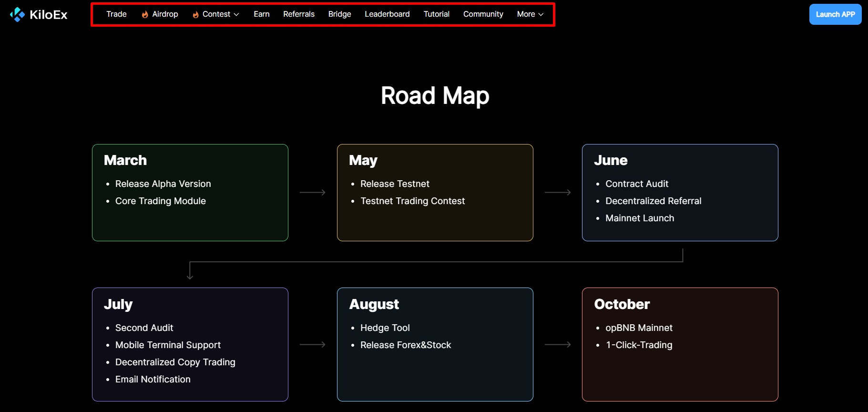
Task: Select the October card heading
Action: (x=622, y=304)
